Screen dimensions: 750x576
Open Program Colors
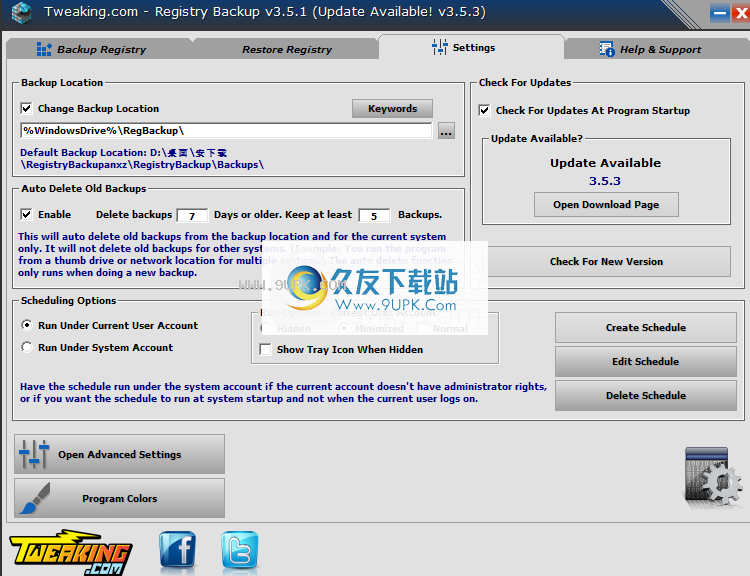point(120,498)
